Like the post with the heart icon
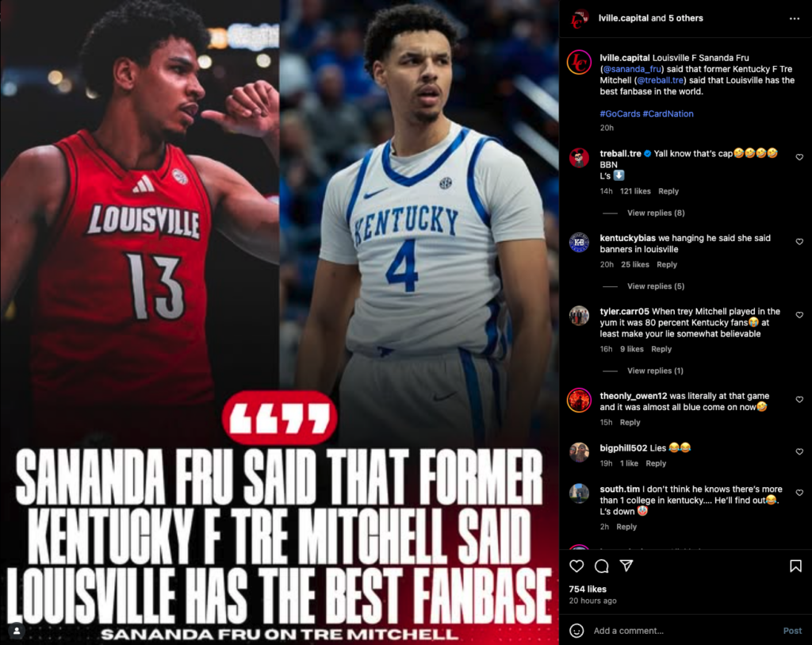812x645 pixels. point(576,566)
